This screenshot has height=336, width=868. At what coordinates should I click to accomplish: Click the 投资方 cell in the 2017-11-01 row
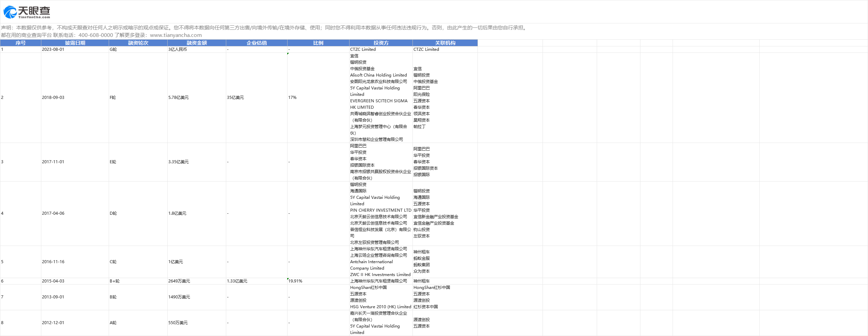381,162
